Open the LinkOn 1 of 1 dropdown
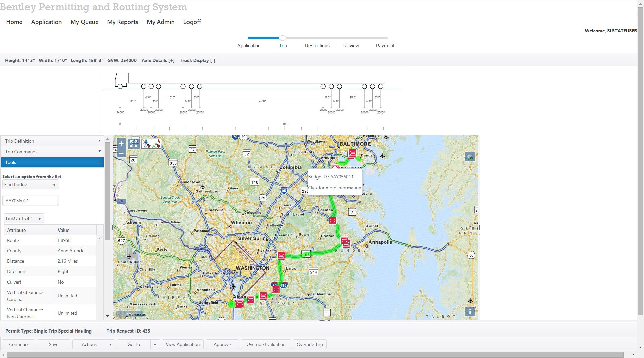Viewport: 644px width, 358px height. click(x=24, y=218)
